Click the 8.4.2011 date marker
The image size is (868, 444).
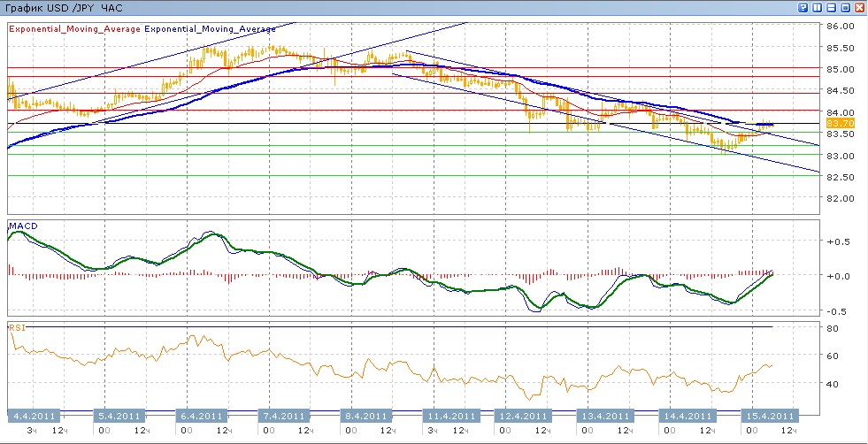coord(365,415)
